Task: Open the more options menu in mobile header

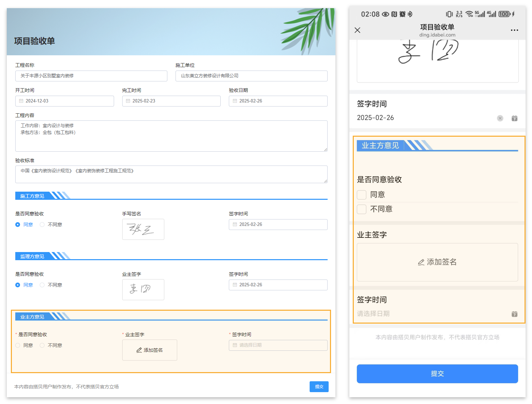Action: [x=514, y=30]
